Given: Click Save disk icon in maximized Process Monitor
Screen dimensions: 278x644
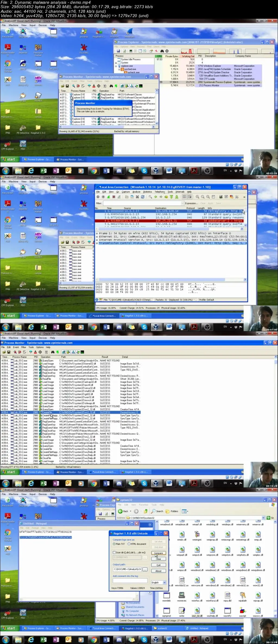Looking at the screenshot, I should (9, 352).
